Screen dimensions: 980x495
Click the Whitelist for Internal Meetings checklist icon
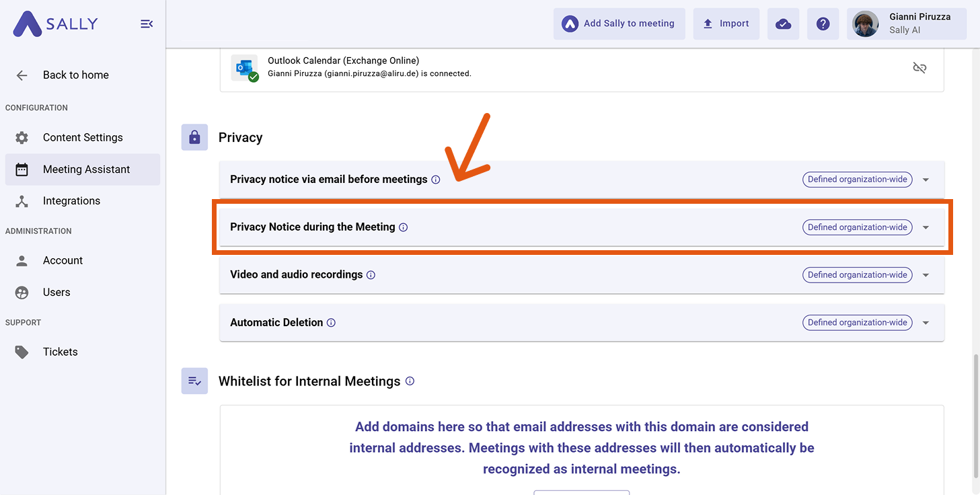[194, 381]
